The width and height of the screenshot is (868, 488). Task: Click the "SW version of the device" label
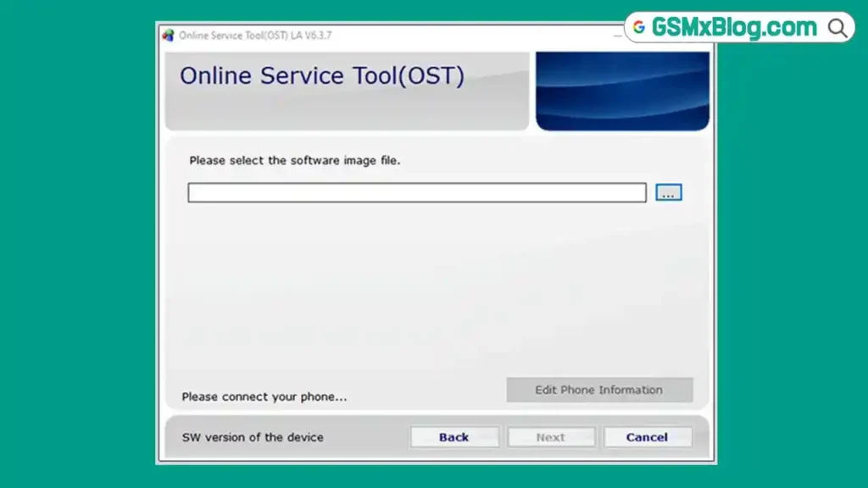pos(253,437)
